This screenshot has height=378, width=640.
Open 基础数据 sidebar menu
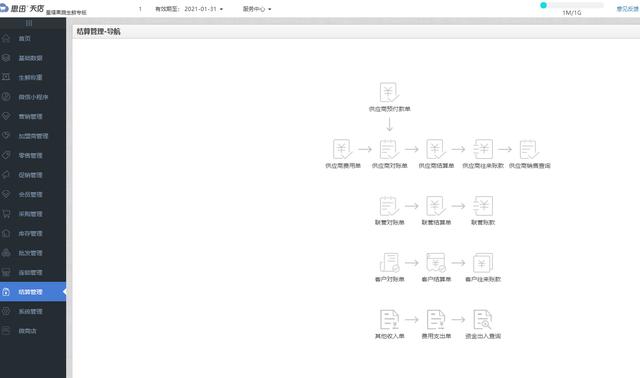33,58
